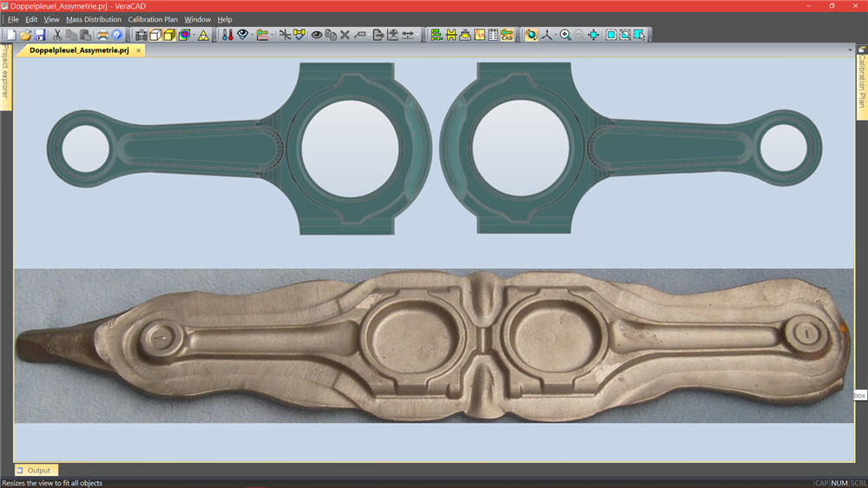Expand the color map dropdown arrow
Viewport: 868px width, 488px height.
tap(193, 36)
